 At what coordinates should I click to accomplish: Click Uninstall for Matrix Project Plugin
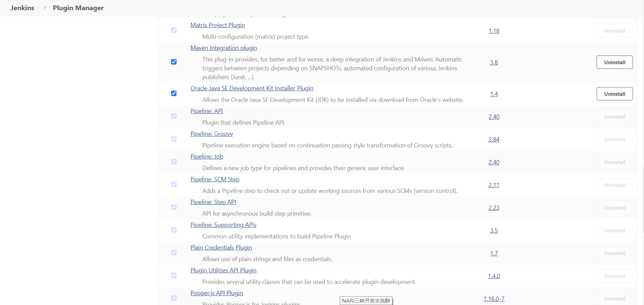(614, 31)
